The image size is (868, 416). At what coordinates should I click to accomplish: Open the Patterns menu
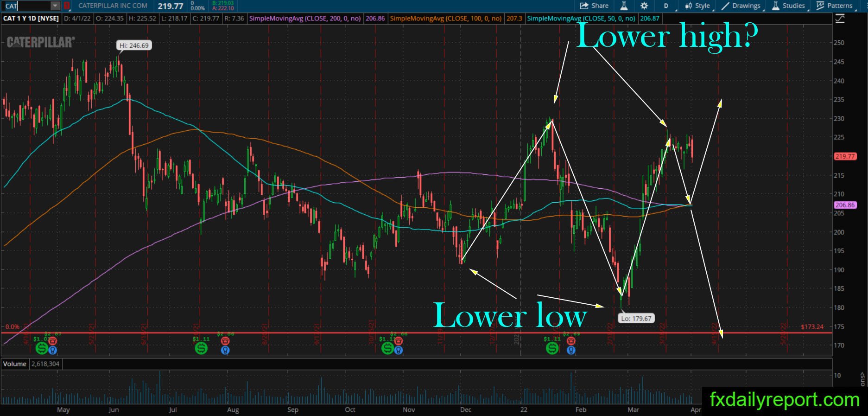835,6
